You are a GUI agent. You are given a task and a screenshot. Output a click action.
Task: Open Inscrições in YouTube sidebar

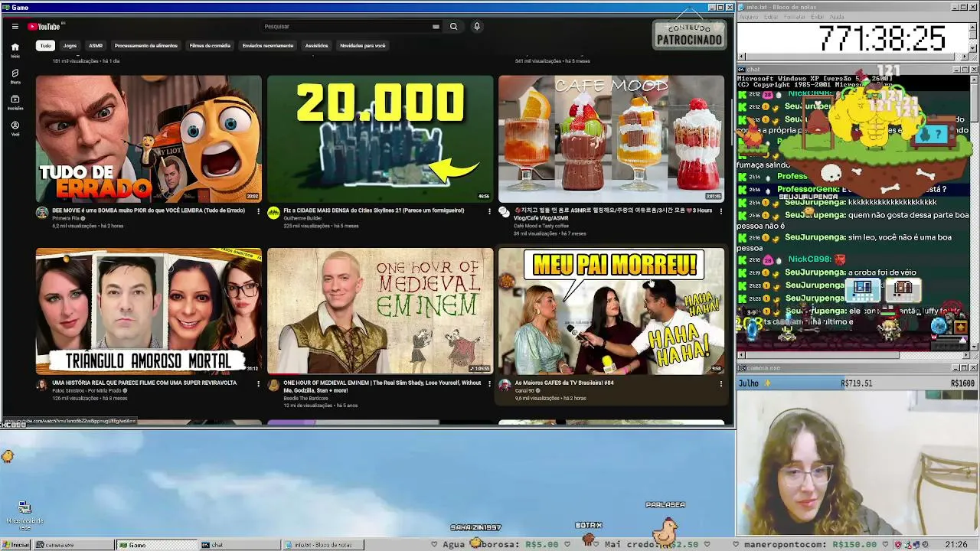(x=15, y=102)
